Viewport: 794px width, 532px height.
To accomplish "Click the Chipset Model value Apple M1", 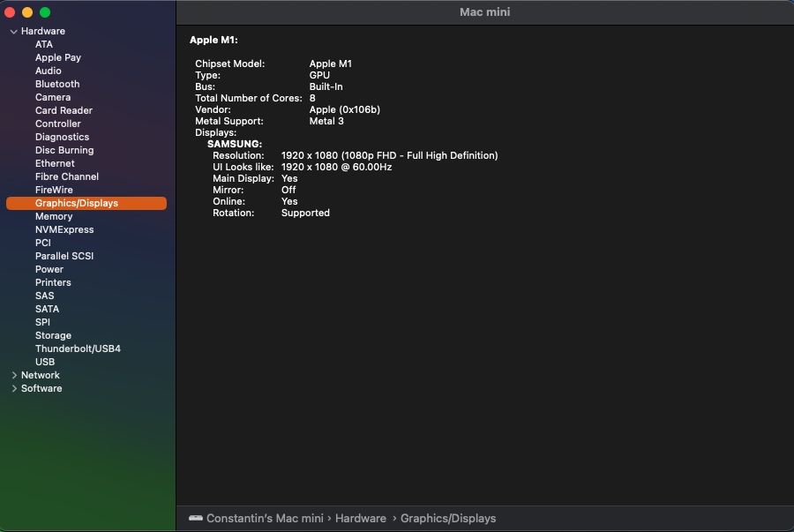I will click(x=331, y=64).
